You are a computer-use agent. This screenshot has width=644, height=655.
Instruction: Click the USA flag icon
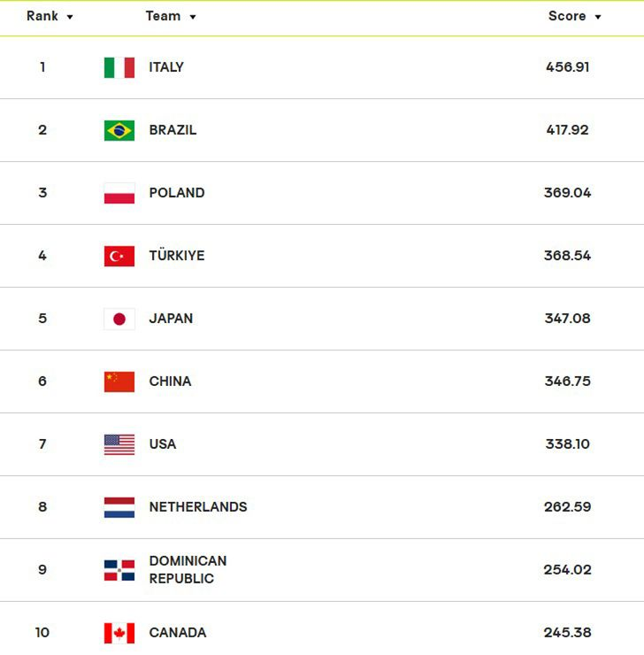click(x=119, y=444)
